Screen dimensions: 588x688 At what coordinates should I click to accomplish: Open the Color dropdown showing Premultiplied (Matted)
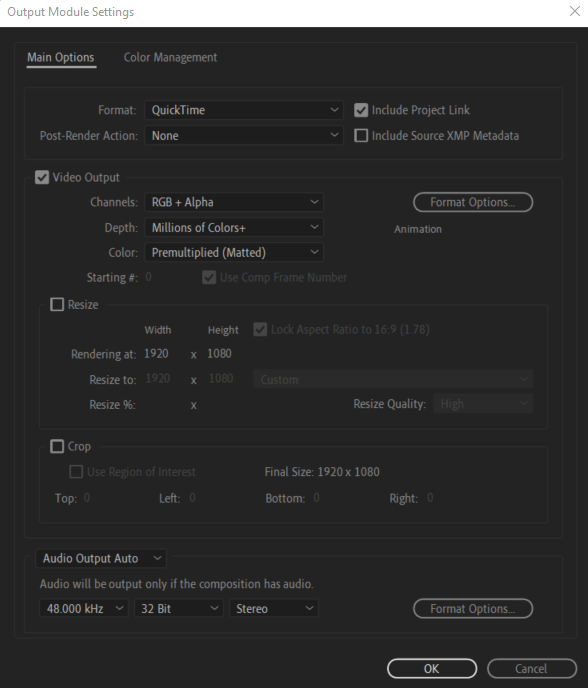tap(234, 253)
